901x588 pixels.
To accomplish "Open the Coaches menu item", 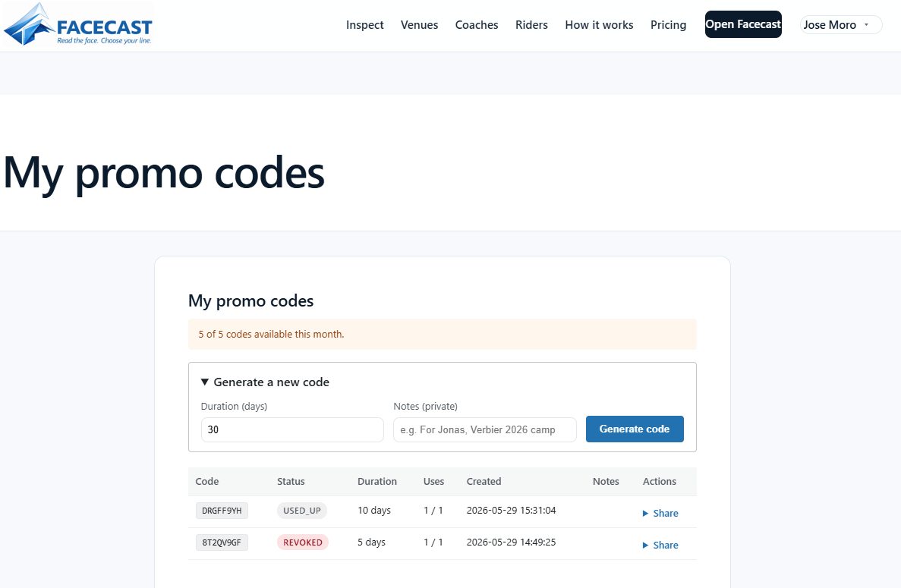I will click(477, 25).
